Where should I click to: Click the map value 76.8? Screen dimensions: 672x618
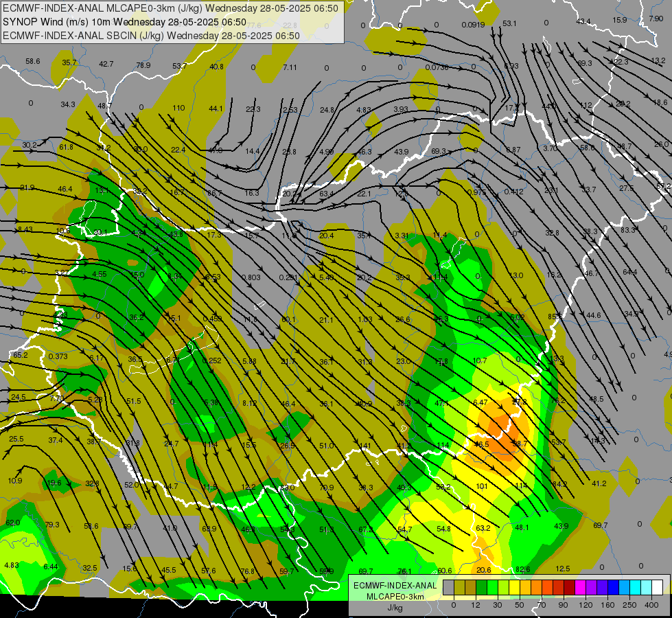point(248,571)
